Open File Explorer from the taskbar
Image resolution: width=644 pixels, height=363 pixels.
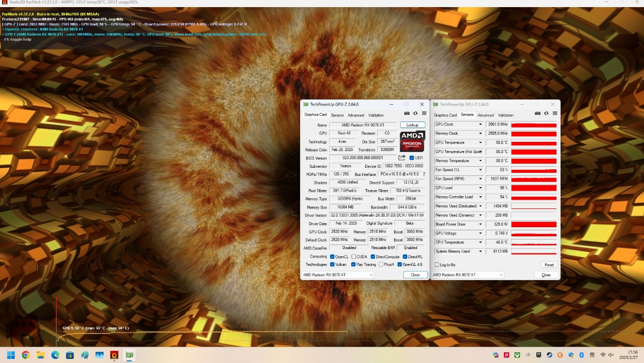[x=40, y=355]
